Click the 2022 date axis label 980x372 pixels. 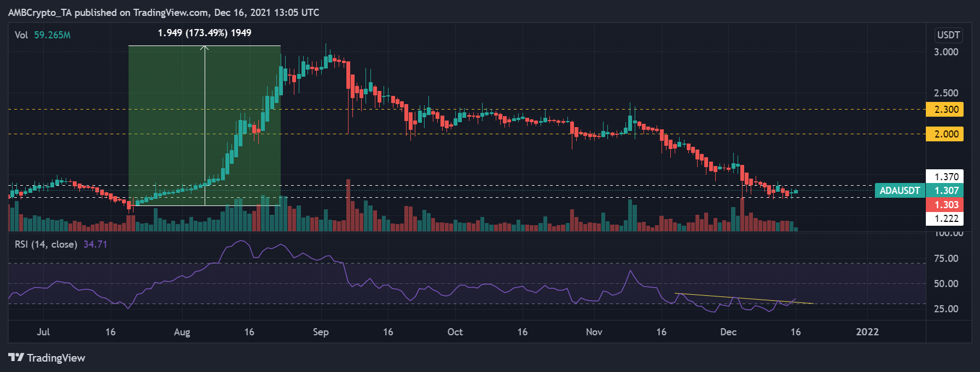coord(867,332)
